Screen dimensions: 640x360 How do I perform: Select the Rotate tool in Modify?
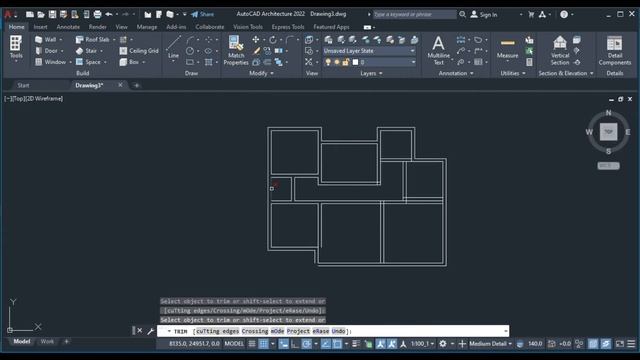(x=273, y=40)
